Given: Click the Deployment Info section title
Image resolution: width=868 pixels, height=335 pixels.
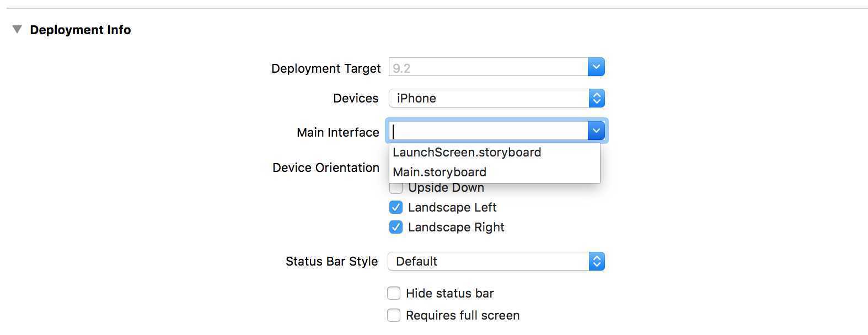Looking at the screenshot, I should pyautogui.click(x=81, y=30).
